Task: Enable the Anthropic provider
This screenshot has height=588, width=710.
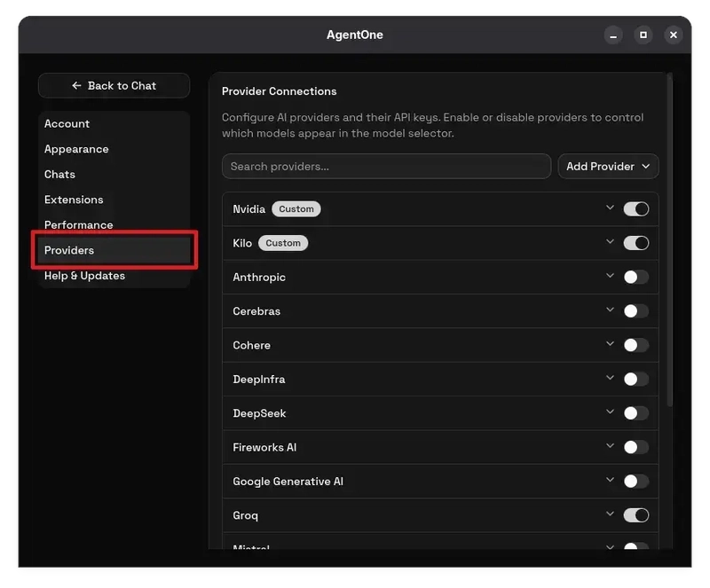Action: click(x=635, y=277)
